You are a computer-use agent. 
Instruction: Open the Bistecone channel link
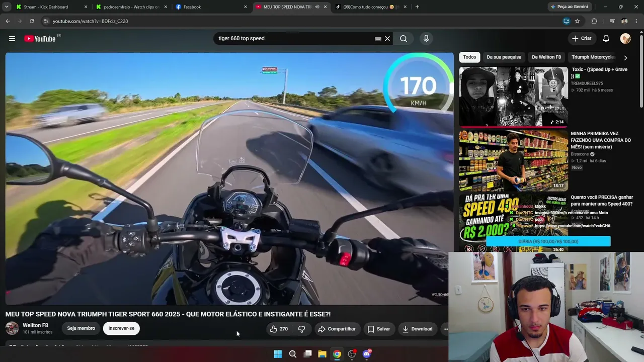tap(580, 154)
